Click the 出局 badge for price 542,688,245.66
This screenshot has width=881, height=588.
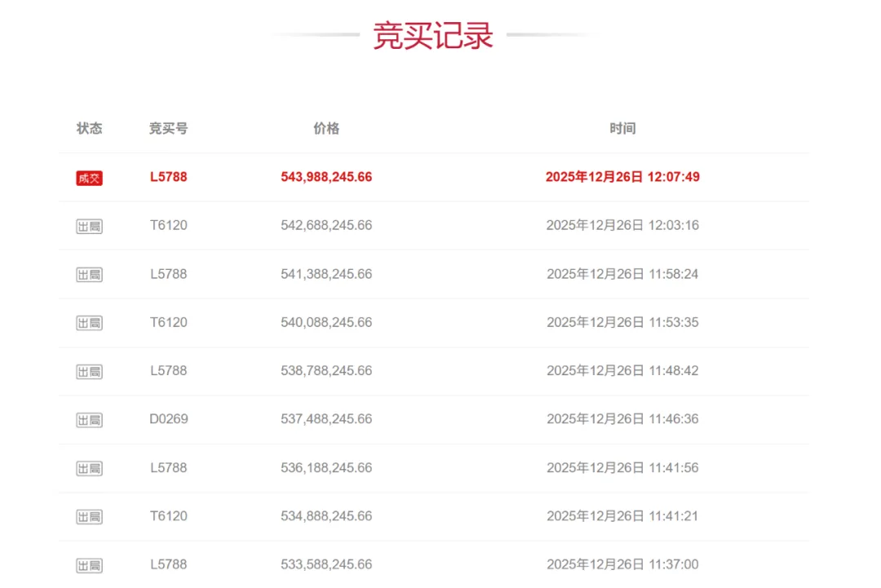click(90, 226)
